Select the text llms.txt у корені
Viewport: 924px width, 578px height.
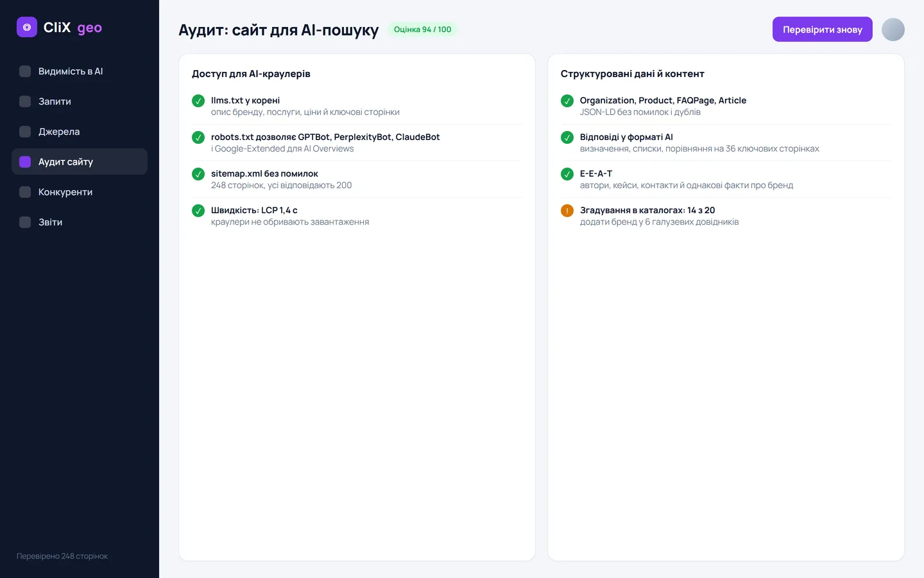coord(245,100)
